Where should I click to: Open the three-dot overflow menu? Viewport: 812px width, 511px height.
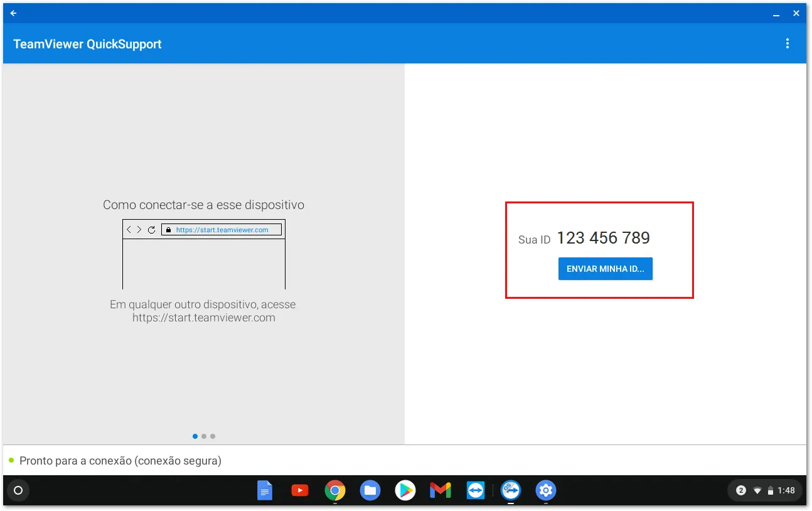pos(788,43)
